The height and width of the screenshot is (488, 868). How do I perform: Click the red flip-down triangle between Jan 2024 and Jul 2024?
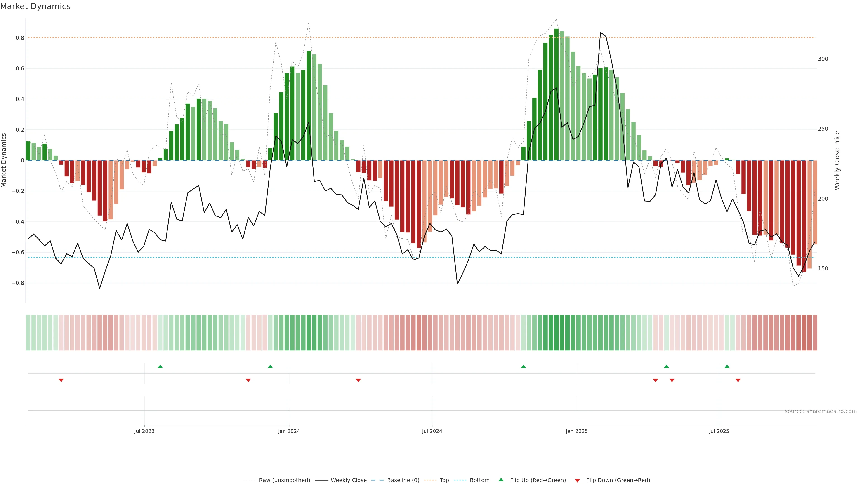(x=358, y=380)
